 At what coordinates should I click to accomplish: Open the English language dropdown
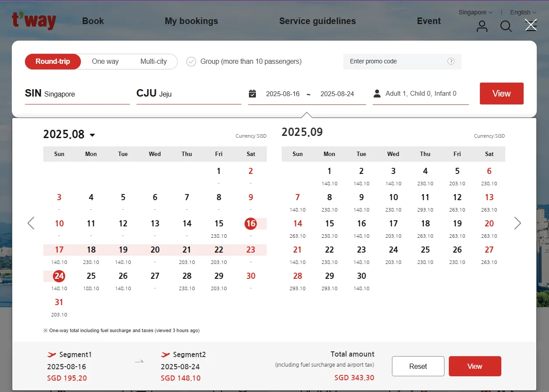point(523,12)
